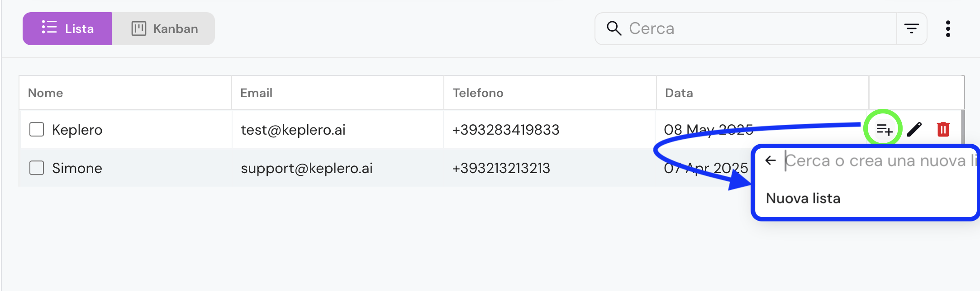Click the support@keplero.ai email cell

[x=306, y=168]
